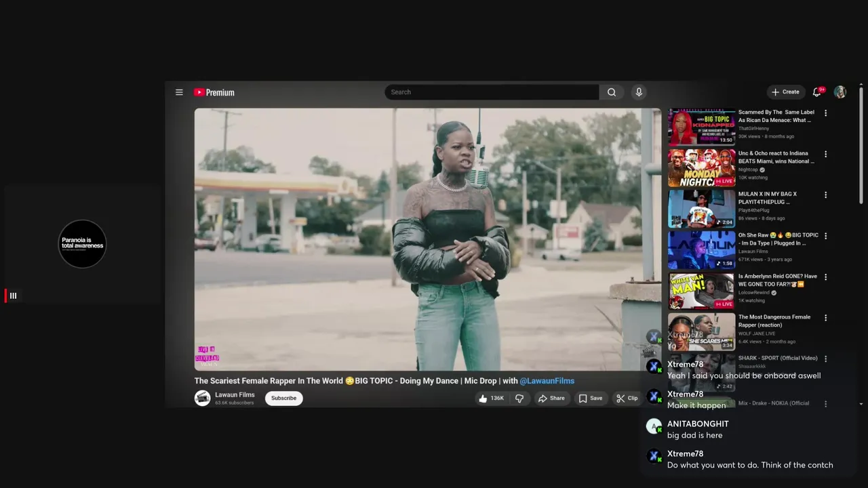Viewport: 868px width, 488px height.
Task: Open title The Most Dangerous Female Rapper (reaction)
Action: click(774, 321)
